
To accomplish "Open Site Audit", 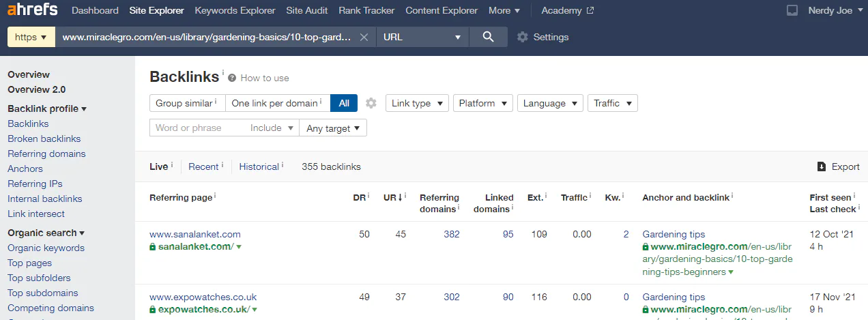I will tap(307, 10).
